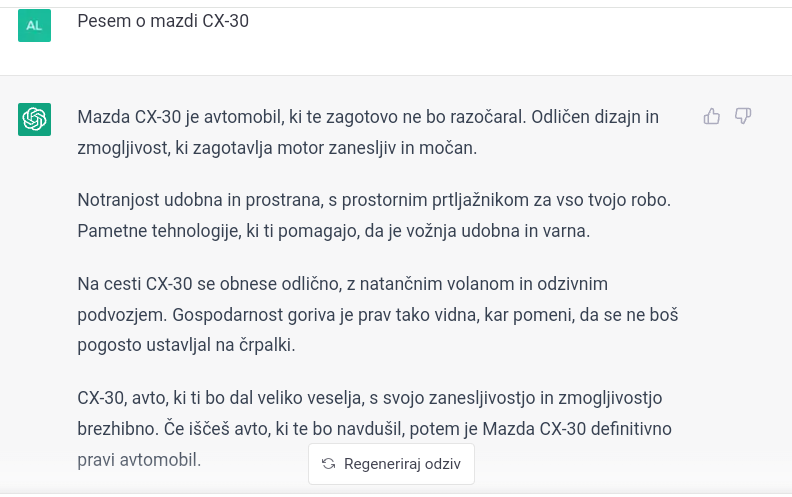Screen dimensions: 792x497
Task: Click the sentence starting 'Če iščeš avto'
Action: [x=417, y=429]
